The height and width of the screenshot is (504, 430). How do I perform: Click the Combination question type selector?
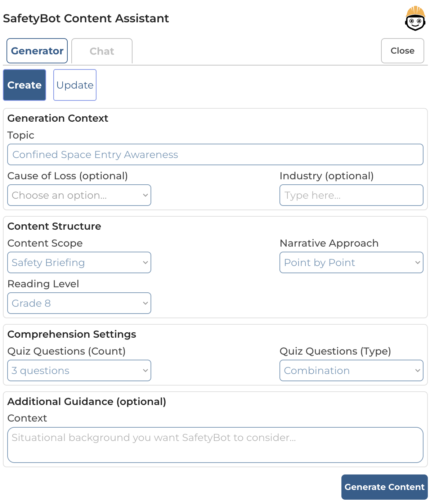[351, 370]
